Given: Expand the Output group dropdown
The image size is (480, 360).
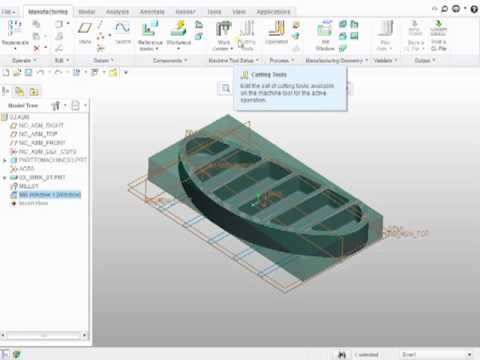Looking at the screenshot, I should tap(425, 60).
